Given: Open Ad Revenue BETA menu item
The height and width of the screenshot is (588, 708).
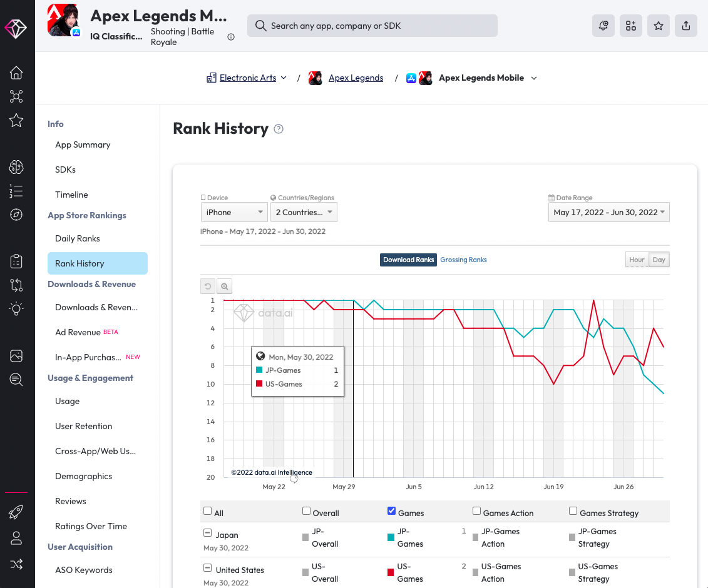Looking at the screenshot, I should click(86, 333).
